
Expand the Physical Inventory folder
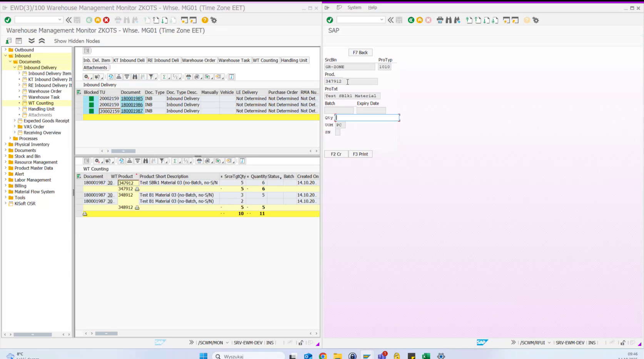click(x=6, y=144)
